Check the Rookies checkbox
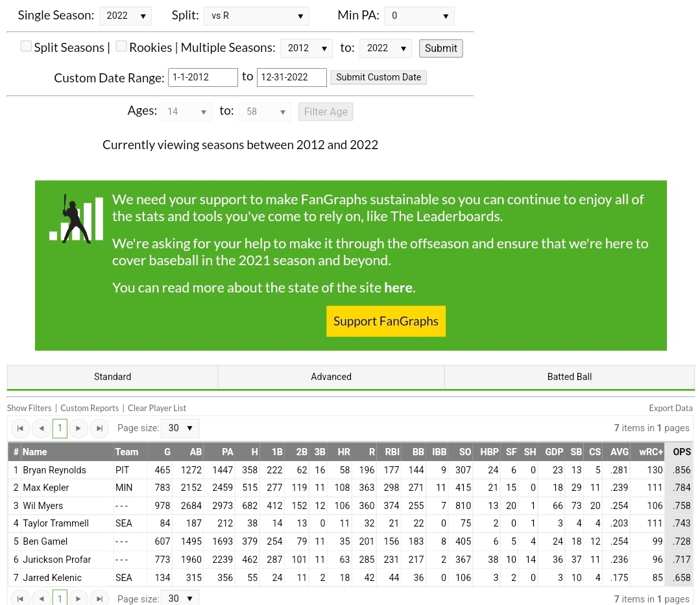 coord(121,47)
